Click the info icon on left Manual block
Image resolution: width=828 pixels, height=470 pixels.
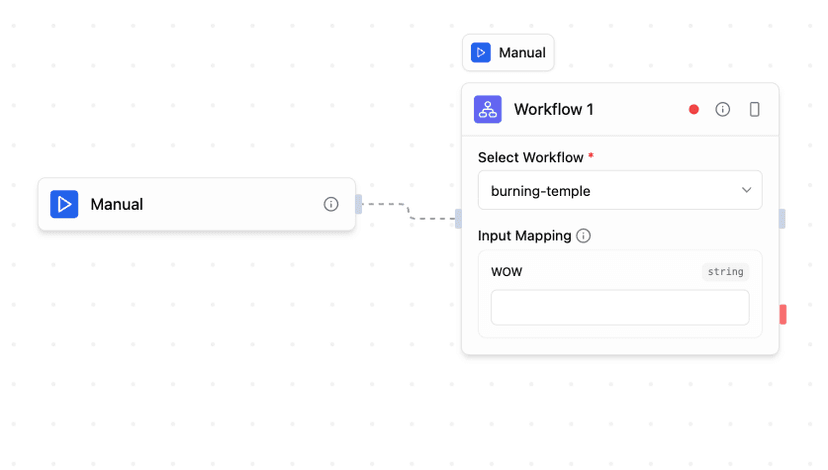pyautogui.click(x=331, y=204)
